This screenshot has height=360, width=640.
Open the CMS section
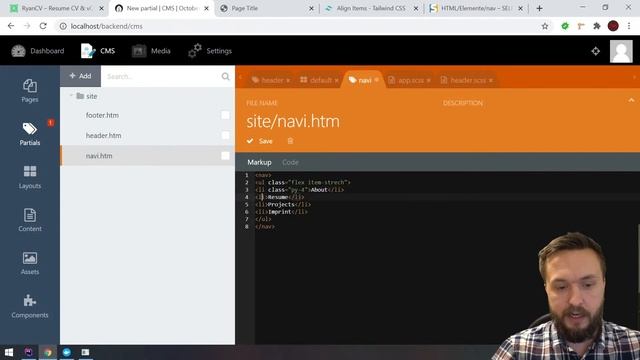click(98, 51)
